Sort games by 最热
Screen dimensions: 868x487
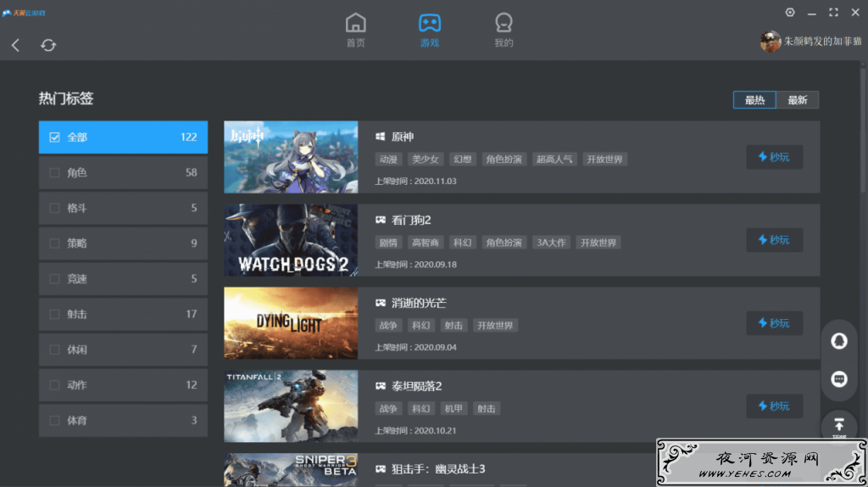[754, 100]
